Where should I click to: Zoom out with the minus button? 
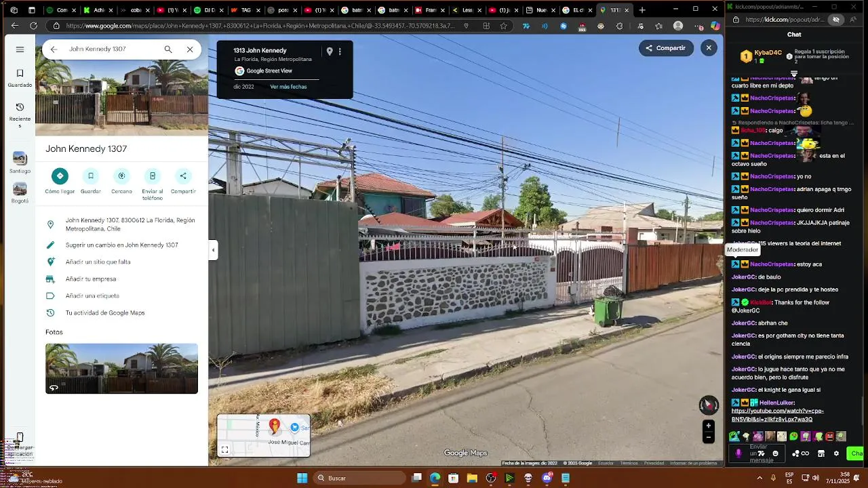point(709,437)
